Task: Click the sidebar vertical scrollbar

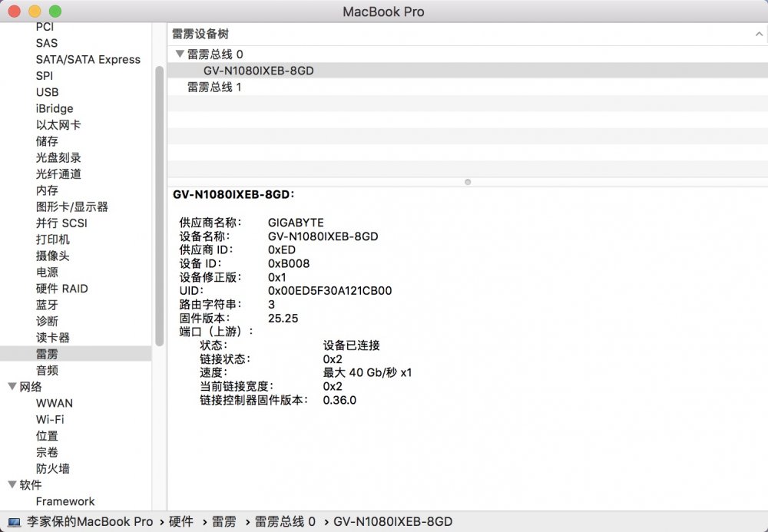Action: click(159, 206)
